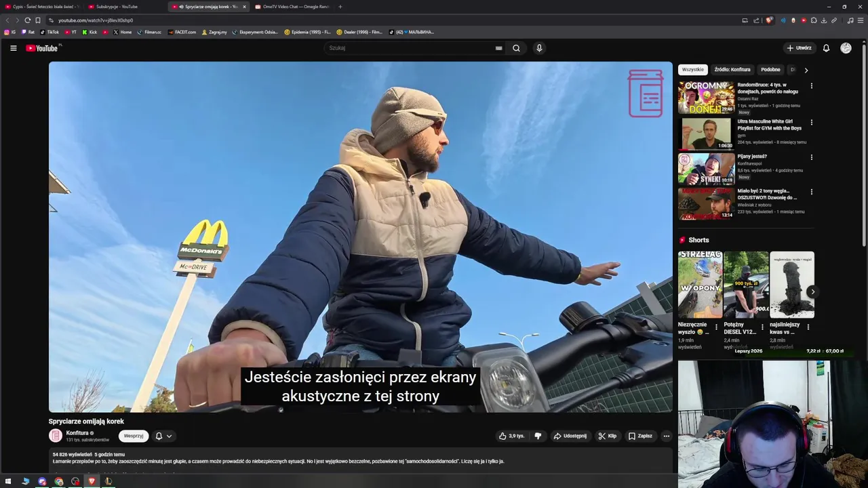This screenshot has height=488, width=868.
Task: Open Windows Start menu
Action: [x=9, y=481]
